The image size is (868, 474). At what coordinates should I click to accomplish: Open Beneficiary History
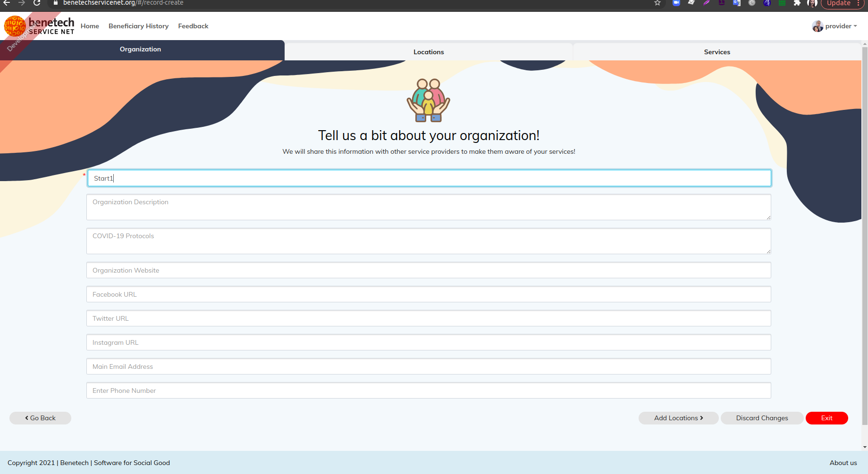138,26
